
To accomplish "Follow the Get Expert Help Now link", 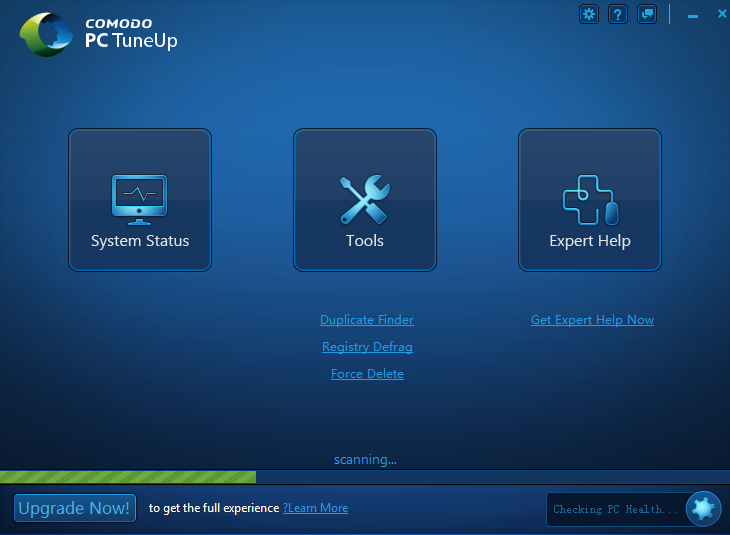I will pos(592,320).
